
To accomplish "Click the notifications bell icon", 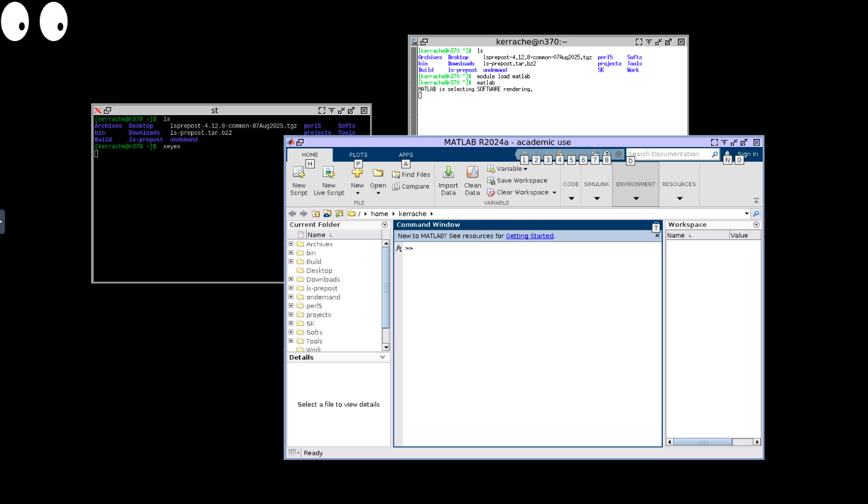I will (x=728, y=154).
